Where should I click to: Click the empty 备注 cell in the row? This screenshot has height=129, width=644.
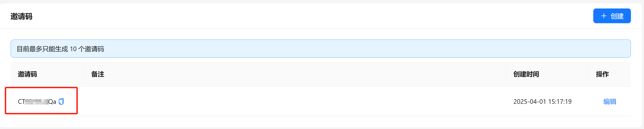coord(295,101)
